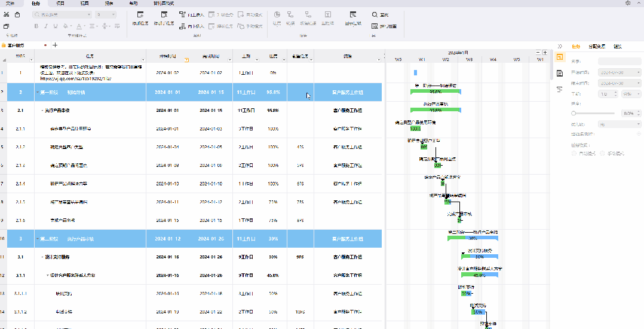Click the name input field in panel
The image size is (644, 329).
[620, 61]
